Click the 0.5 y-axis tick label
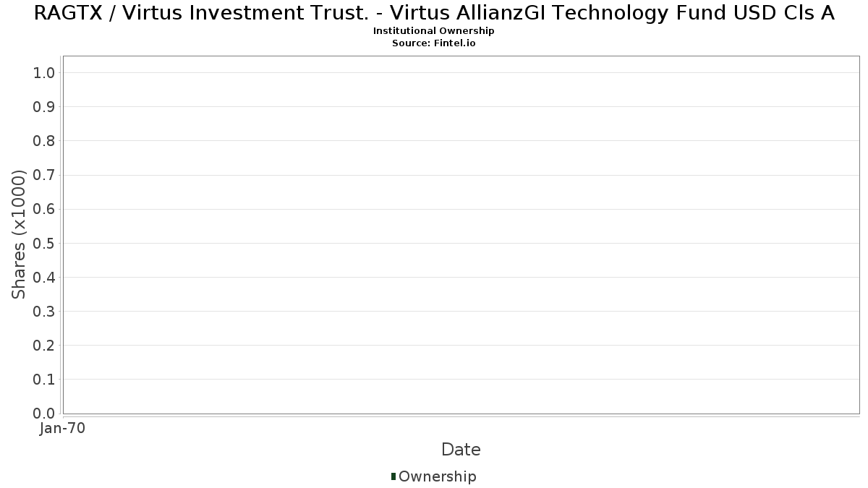868x488 pixels. click(44, 243)
